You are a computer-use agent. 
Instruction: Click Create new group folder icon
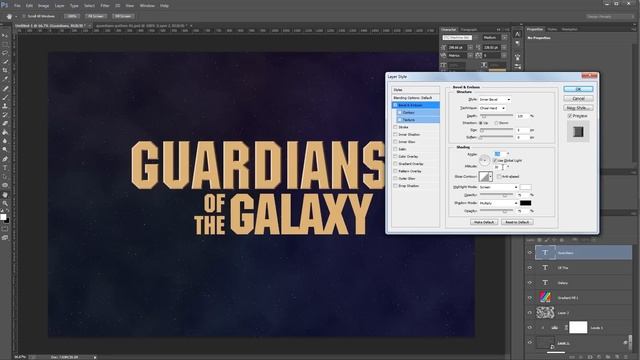coord(609,357)
